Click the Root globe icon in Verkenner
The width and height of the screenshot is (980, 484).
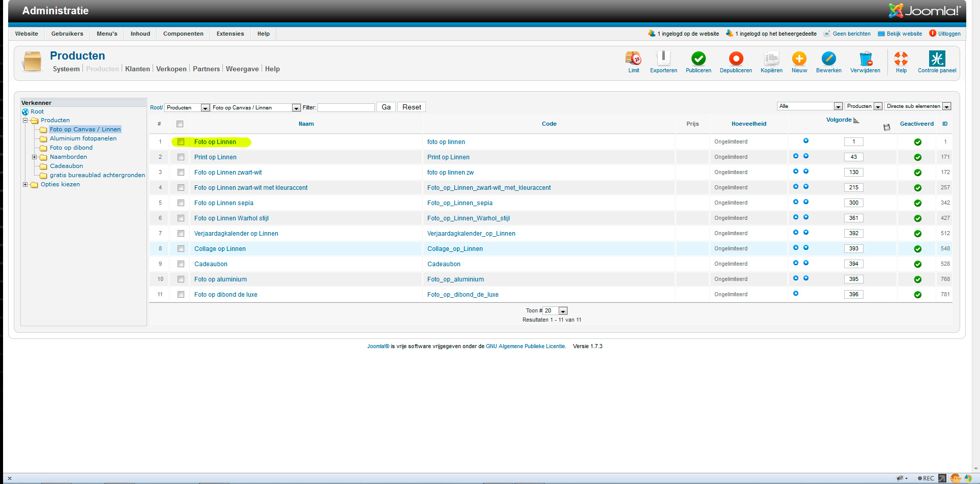(x=25, y=112)
